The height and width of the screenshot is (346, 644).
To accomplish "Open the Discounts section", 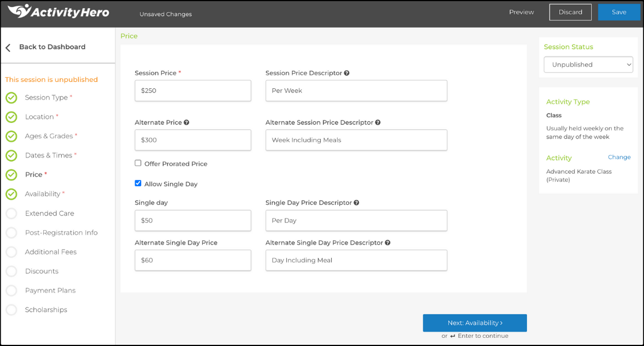I will [x=41, y=271].
